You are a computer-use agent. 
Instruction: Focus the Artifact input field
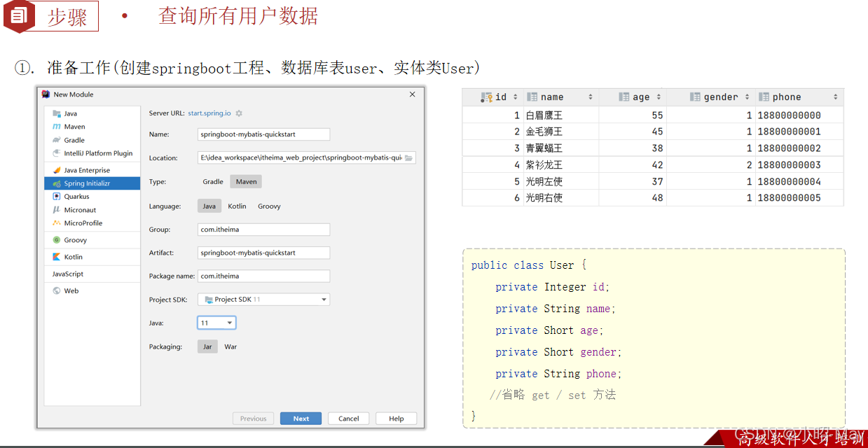point(263,253)
